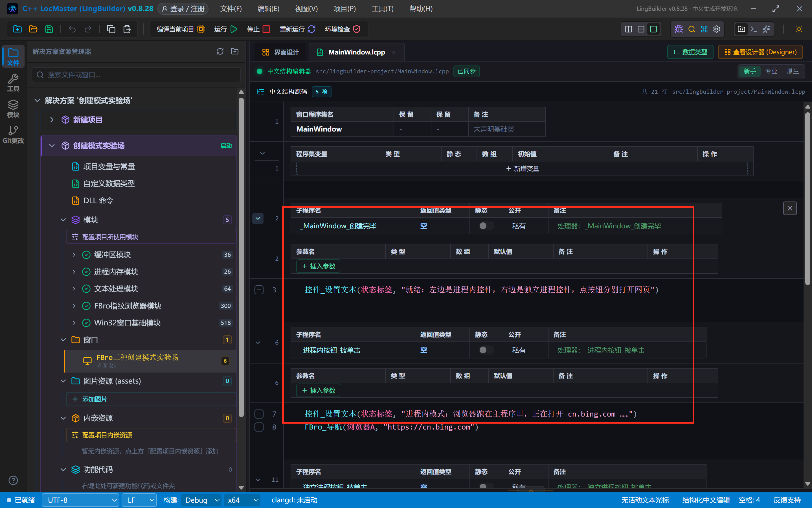Open the x64 platform dropdown
Image resolution: width=812 pixels, height=508 pixels.
click(242, 500)
